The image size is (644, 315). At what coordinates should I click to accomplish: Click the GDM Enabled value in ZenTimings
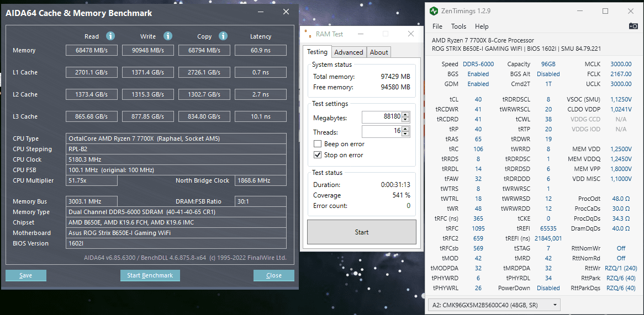pos(478,84)
